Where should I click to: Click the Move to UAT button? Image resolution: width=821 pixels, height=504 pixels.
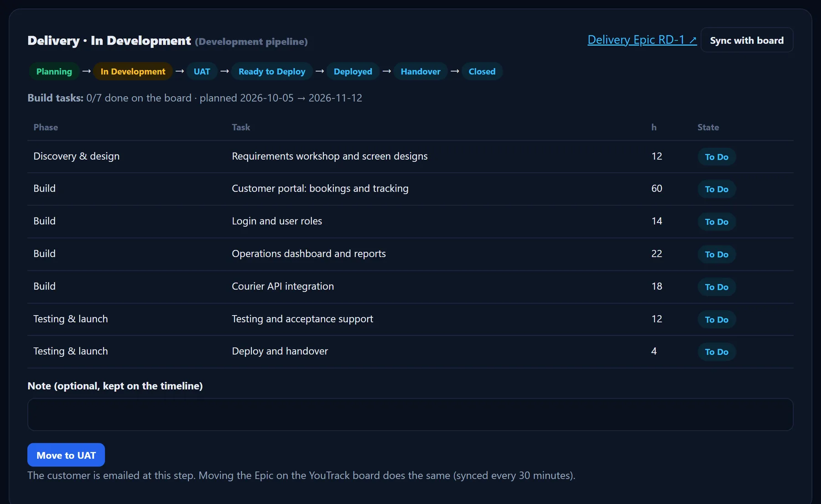tap(66, 455)
